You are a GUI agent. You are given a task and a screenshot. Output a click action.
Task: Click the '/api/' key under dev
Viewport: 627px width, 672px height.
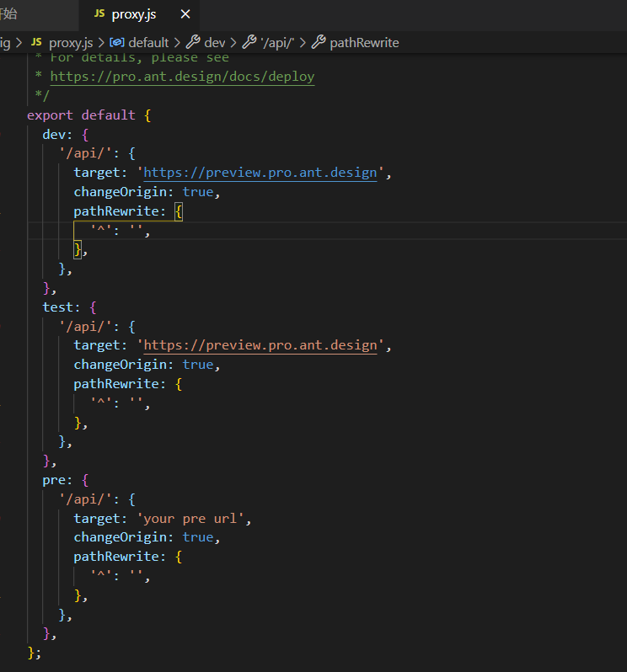(85, 153)
